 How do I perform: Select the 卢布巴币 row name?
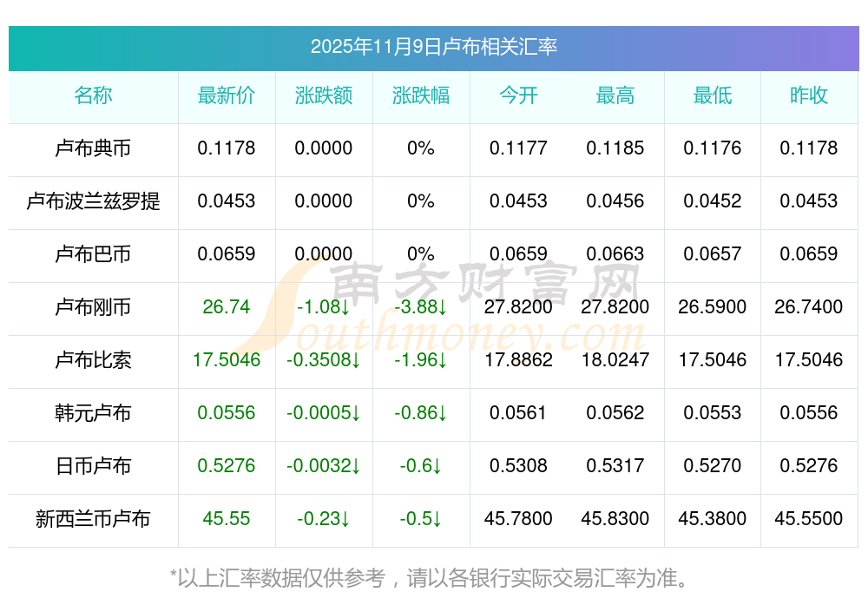click(x=93, y=254)
